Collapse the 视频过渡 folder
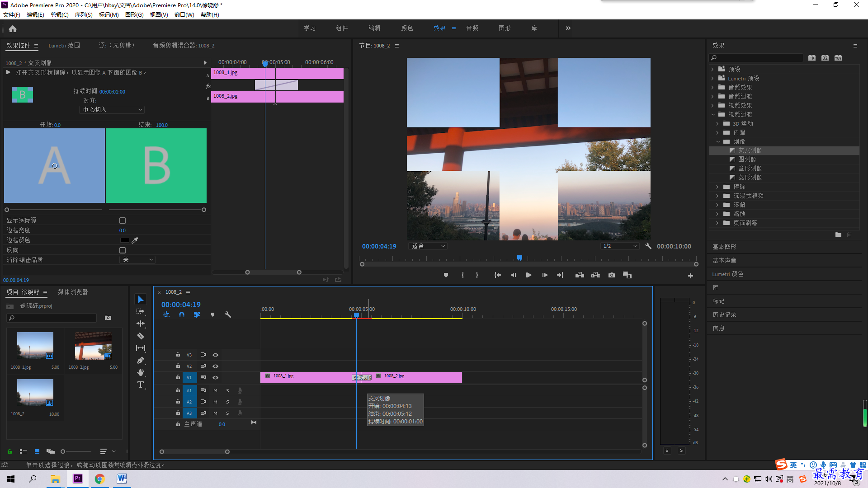The image size is (868, 488). [713, 114]
